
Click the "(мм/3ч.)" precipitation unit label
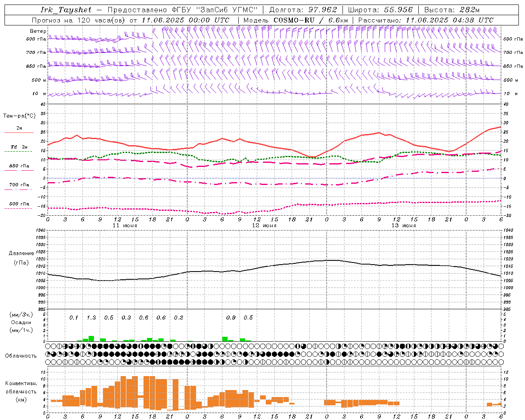pyautogui.click(x=21, y=315)
